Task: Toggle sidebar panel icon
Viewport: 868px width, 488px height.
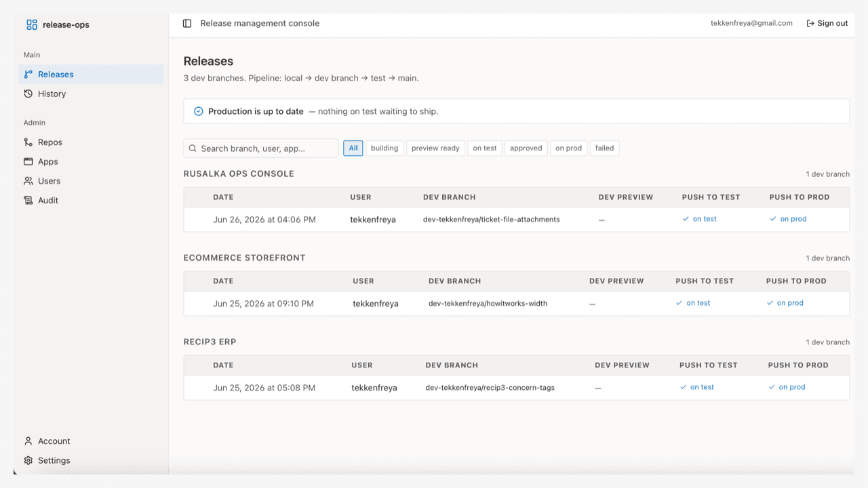Action: (x=187, y=23)
